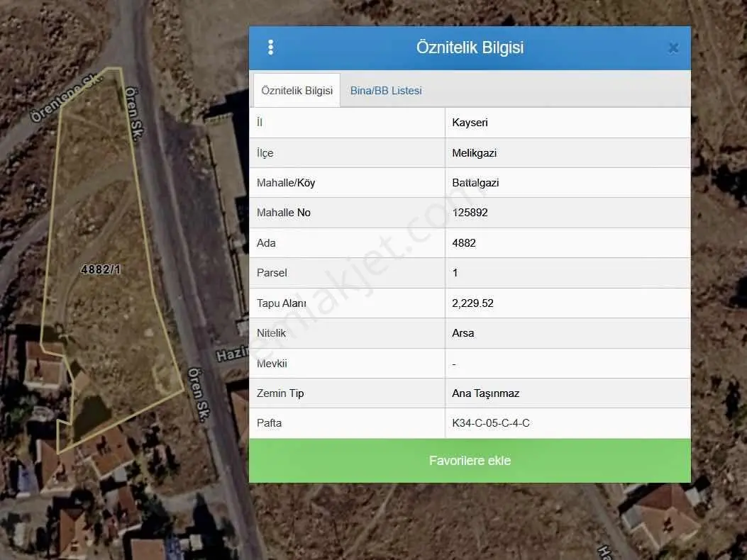Click the Kayseri value cell
This screenshot has width=747, height=560.
point(568,123)
